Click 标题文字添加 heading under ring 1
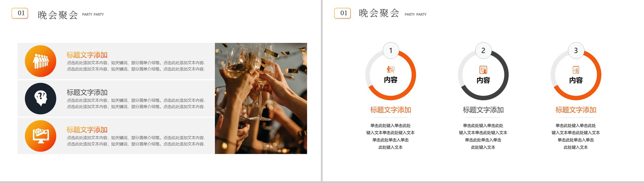Screen dimensions: 644x183 pyautogui.click(x=391, y=110)
